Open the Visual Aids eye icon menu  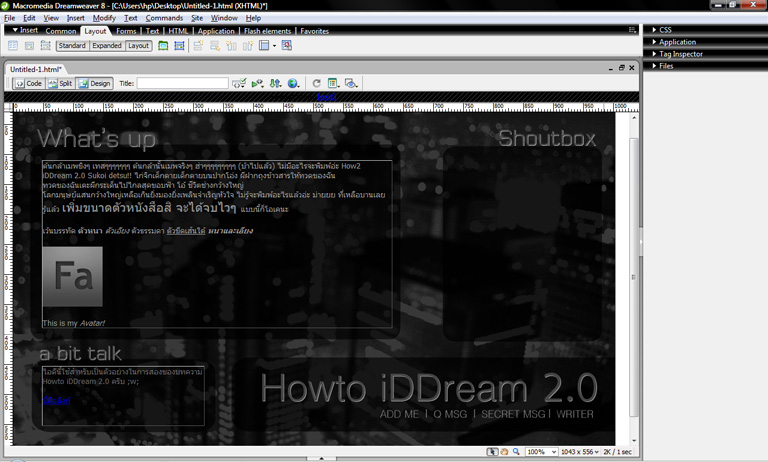pyautogui.click(x=351, y=83)
